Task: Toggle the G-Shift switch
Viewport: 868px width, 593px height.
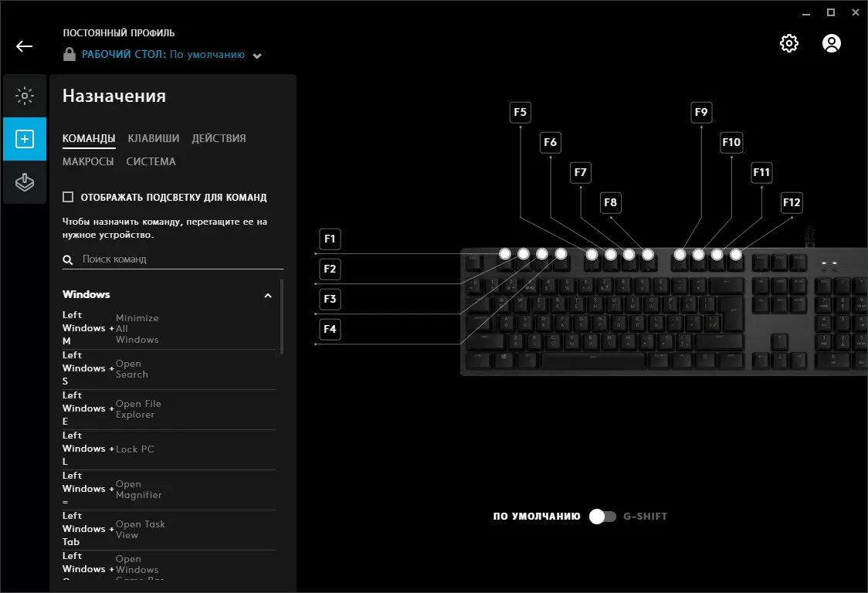Action: coord(602,517)
